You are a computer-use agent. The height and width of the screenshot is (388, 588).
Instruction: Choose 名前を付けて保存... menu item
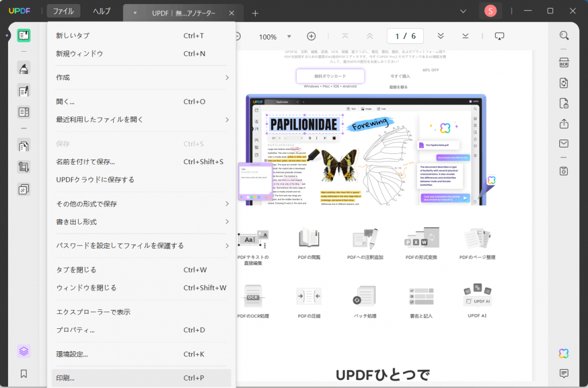141,162
